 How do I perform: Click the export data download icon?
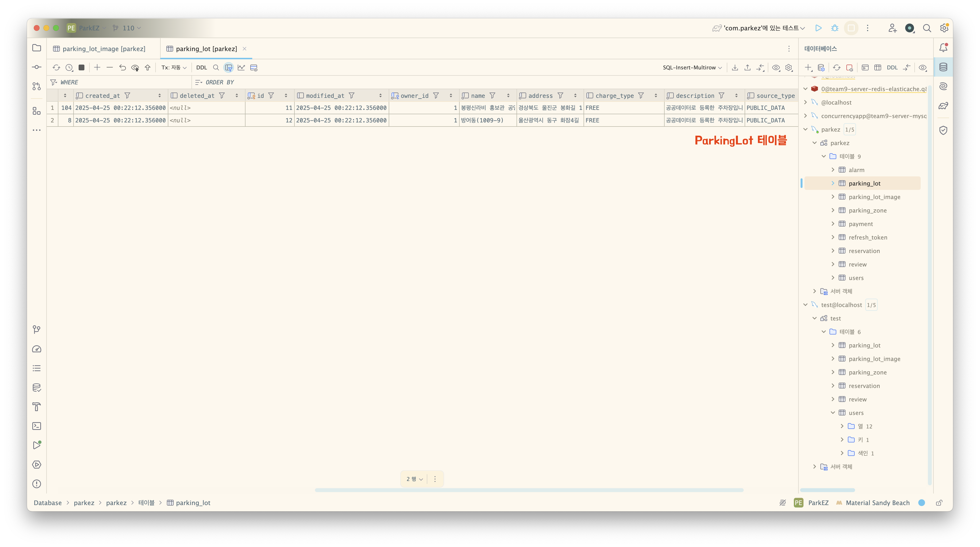[735, 68]
